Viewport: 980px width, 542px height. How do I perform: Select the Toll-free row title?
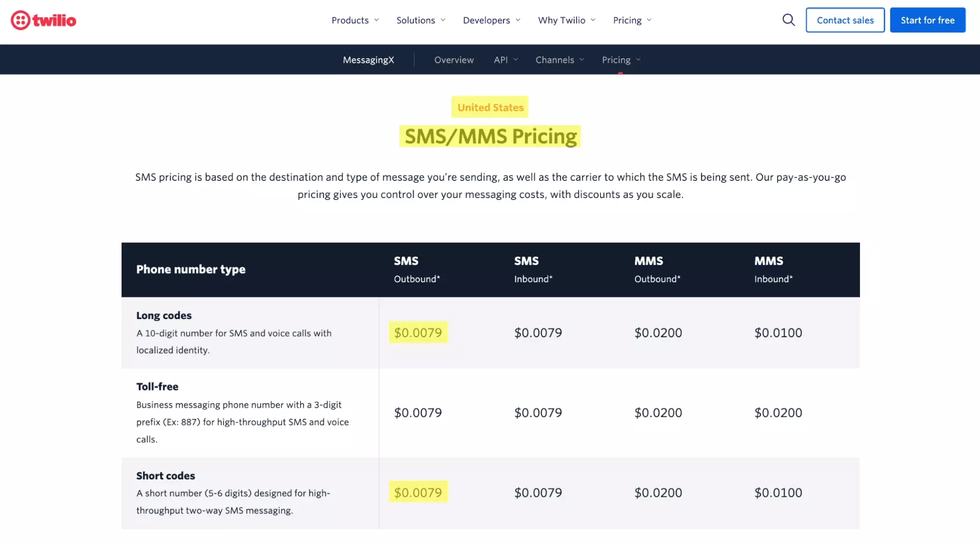click(x=157, y=387)
